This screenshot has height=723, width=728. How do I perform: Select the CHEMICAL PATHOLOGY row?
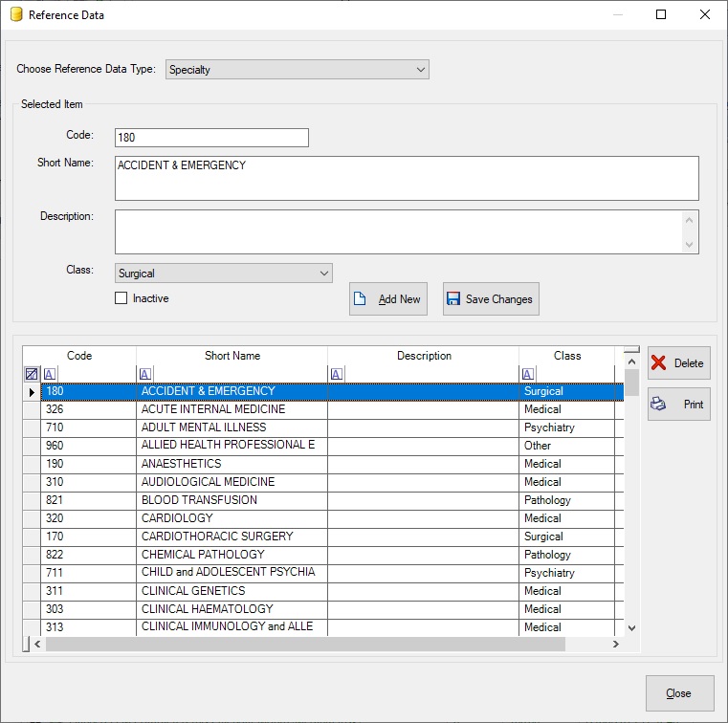pyautogui.click(x=323, y=555)
